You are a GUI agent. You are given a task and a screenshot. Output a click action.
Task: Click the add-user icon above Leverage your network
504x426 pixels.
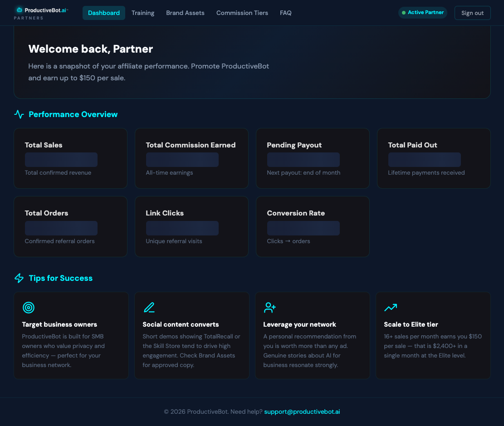pos(269,308)
